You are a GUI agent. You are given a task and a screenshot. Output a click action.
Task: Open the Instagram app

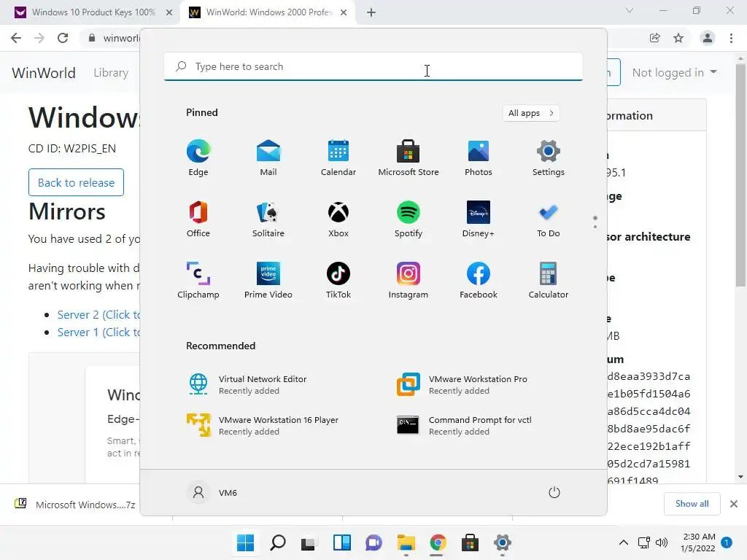(x=409, y=280)
